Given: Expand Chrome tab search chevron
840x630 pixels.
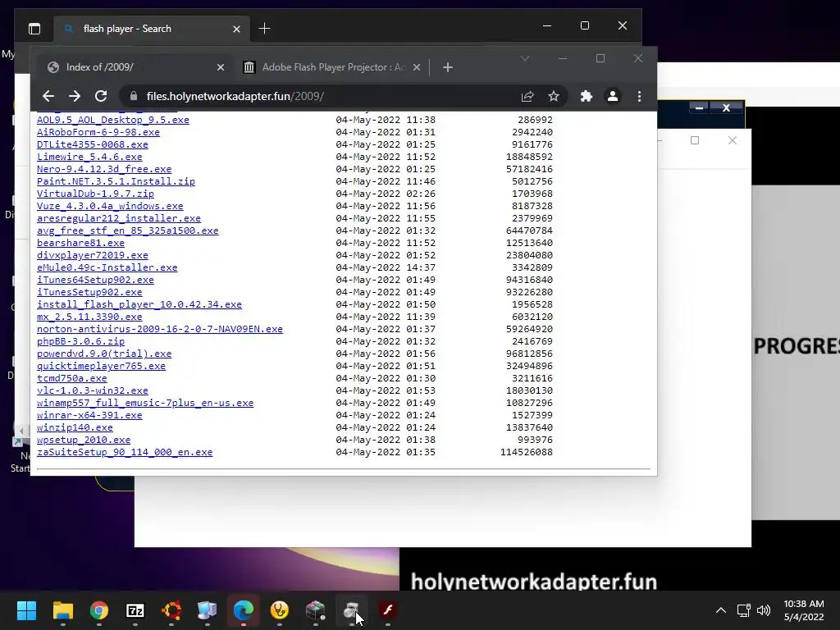Looking at the screenshot, I should click(525, 58).
